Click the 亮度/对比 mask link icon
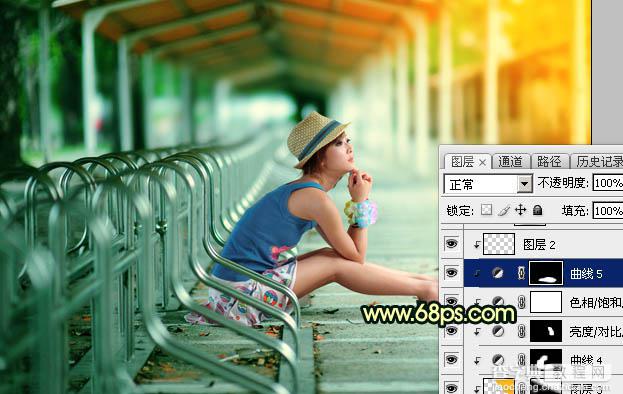 pyautogui.click(x=521, y=331)
